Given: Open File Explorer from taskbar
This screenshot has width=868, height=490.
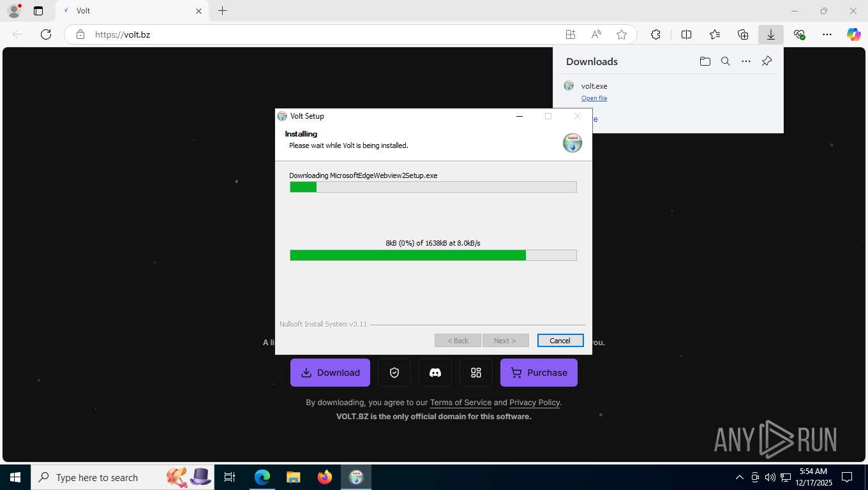Looking at the screenshot, I should [293, 477].
